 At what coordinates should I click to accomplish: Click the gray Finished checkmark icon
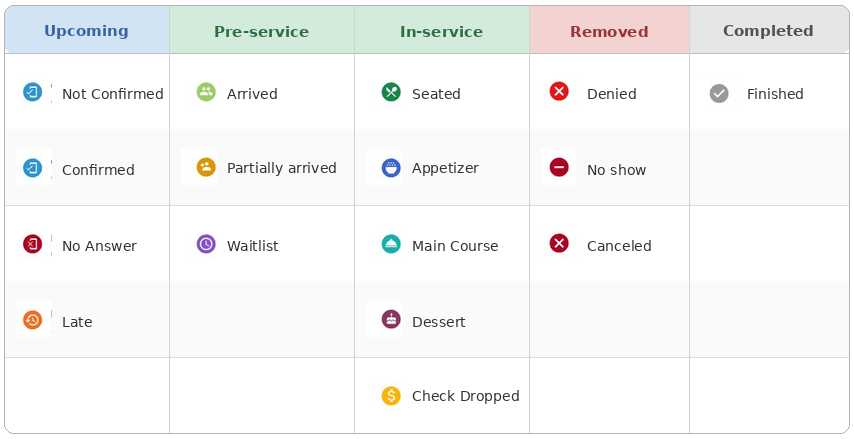pos(719,94)
